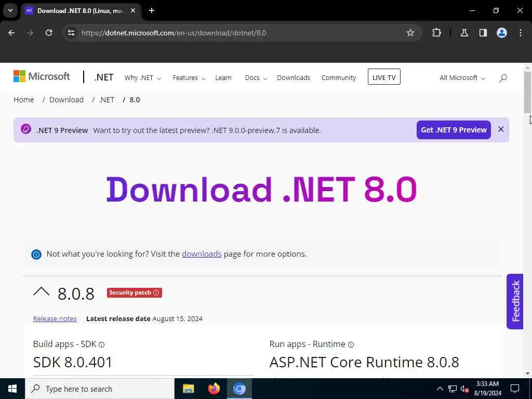Open the notification center icon
This screenshot has width=532, height=399.
515,389
